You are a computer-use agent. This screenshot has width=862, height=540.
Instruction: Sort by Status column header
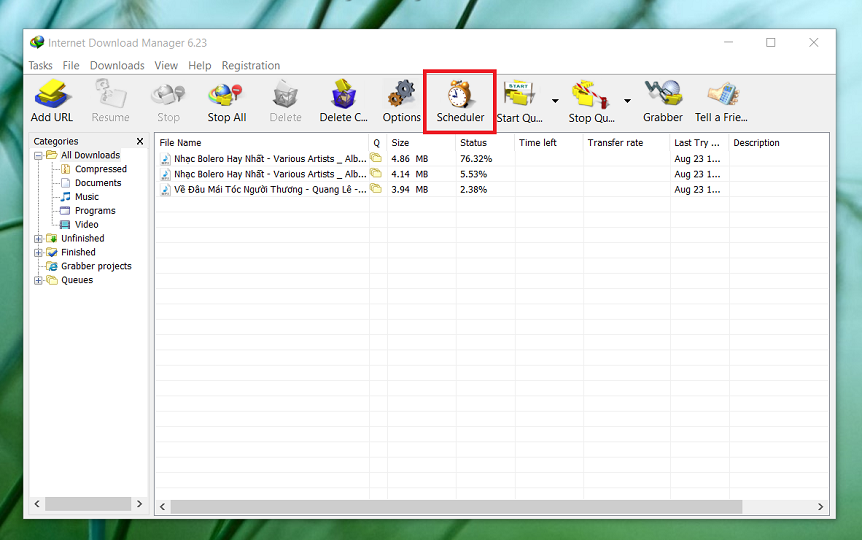485,142
